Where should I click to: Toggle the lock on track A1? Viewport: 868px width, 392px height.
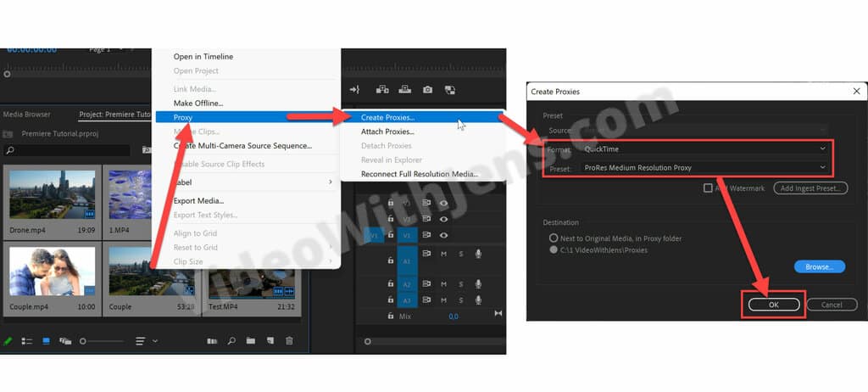[x=391, y=260]
